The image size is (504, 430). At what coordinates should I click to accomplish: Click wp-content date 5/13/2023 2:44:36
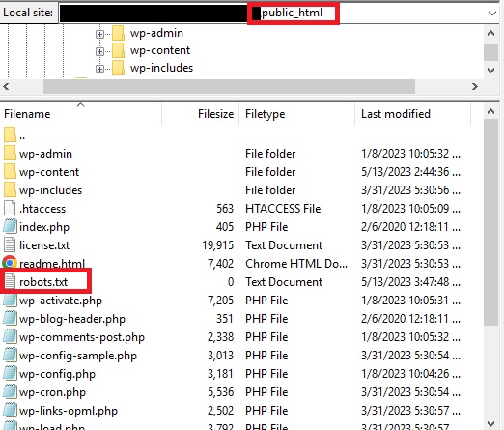point(410,172)
